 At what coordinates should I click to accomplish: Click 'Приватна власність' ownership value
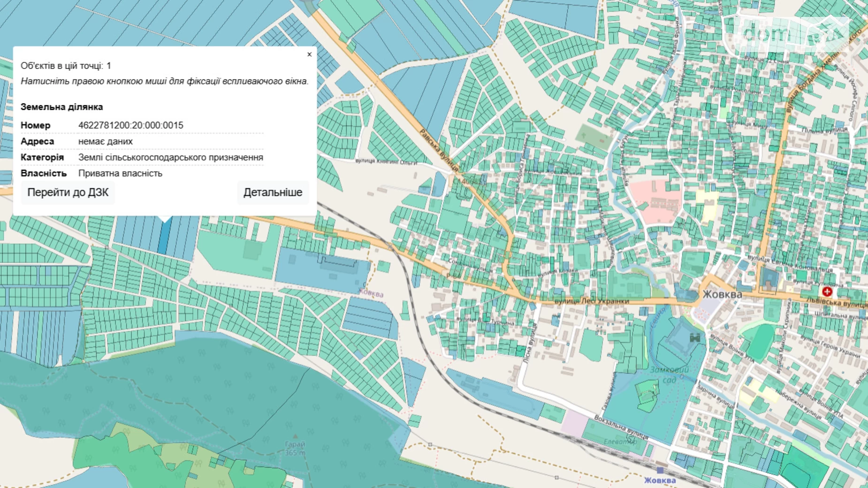tap(120, 173)
